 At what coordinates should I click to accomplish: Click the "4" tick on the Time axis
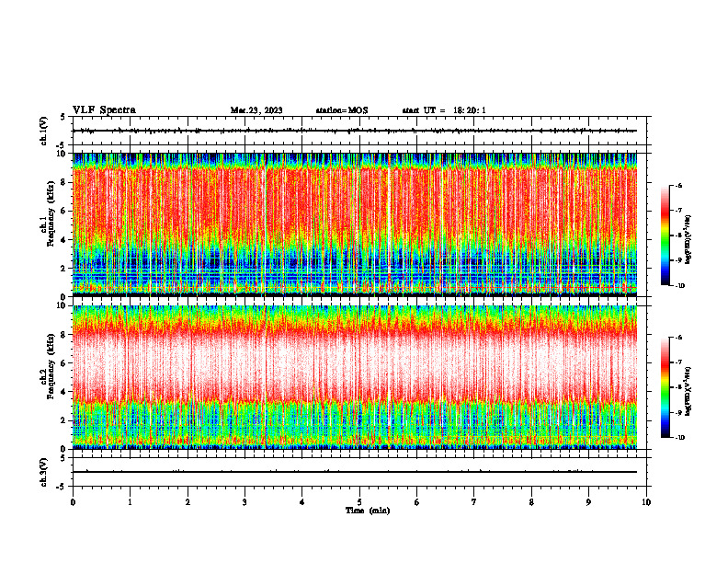pyautogui.click(x=302, y=502)
